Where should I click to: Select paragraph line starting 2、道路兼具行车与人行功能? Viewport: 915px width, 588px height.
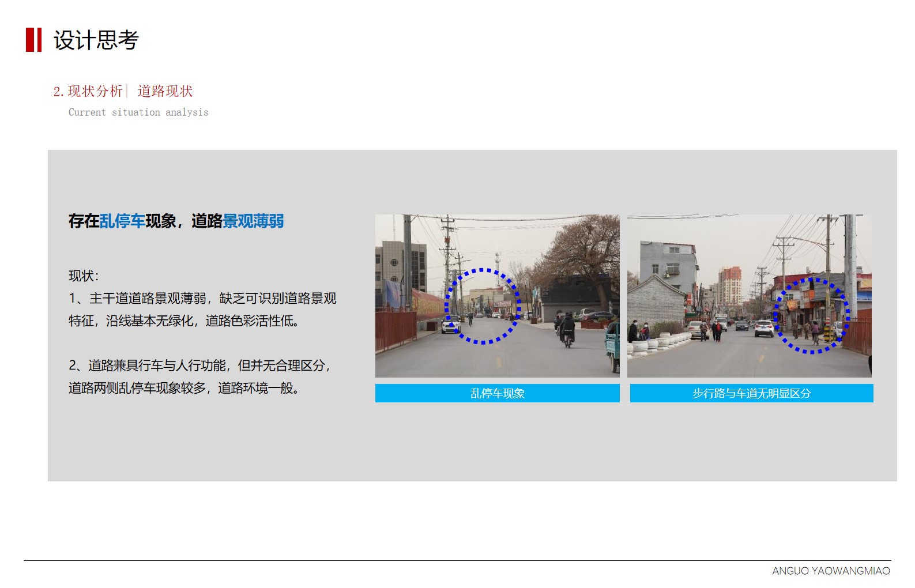click(199, 365)
